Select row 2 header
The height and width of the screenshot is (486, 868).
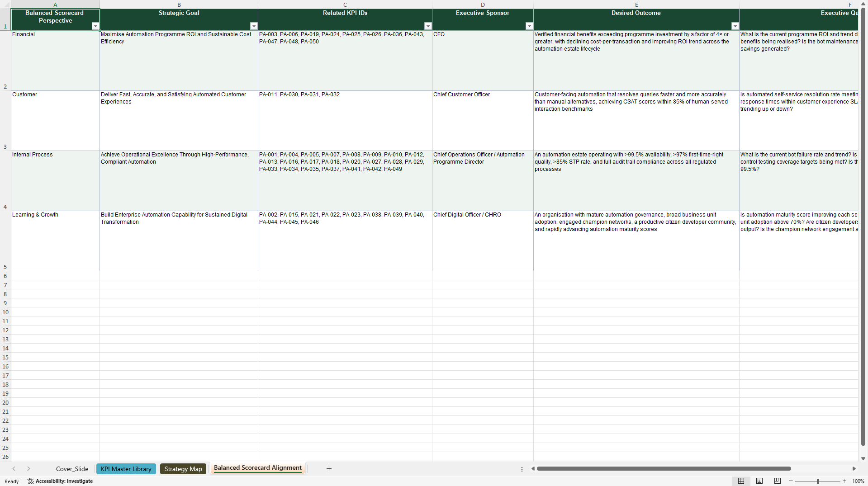[x=5, y=61]
